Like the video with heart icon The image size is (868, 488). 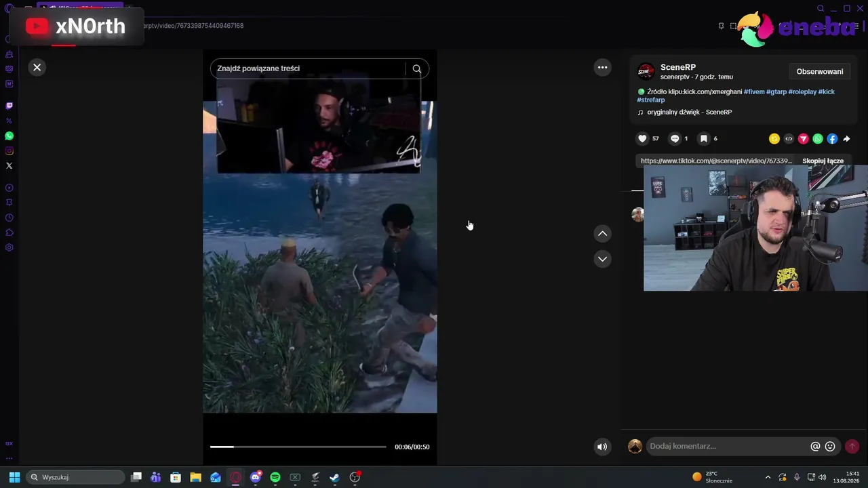642,139
